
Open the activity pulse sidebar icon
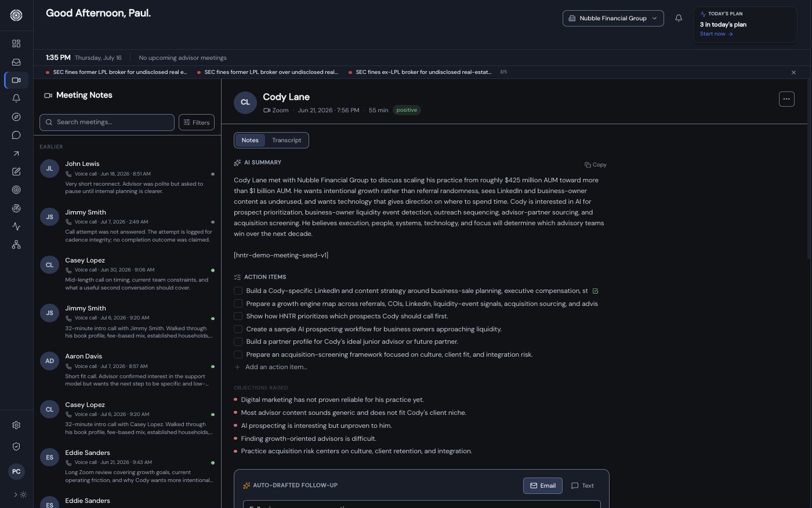(16, 226)
